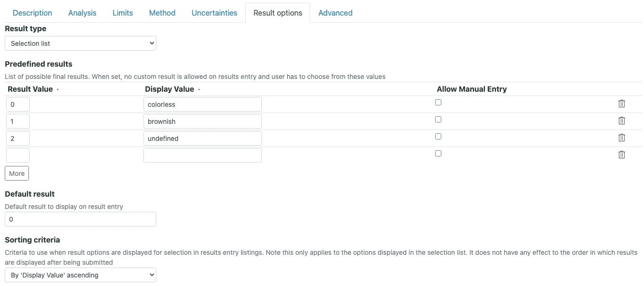Open the Sorting criteria dropdown

[x=80, y=275]
